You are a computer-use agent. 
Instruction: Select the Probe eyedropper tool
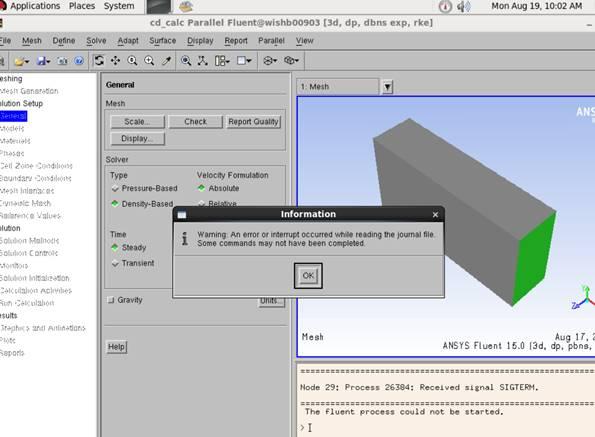166,61
